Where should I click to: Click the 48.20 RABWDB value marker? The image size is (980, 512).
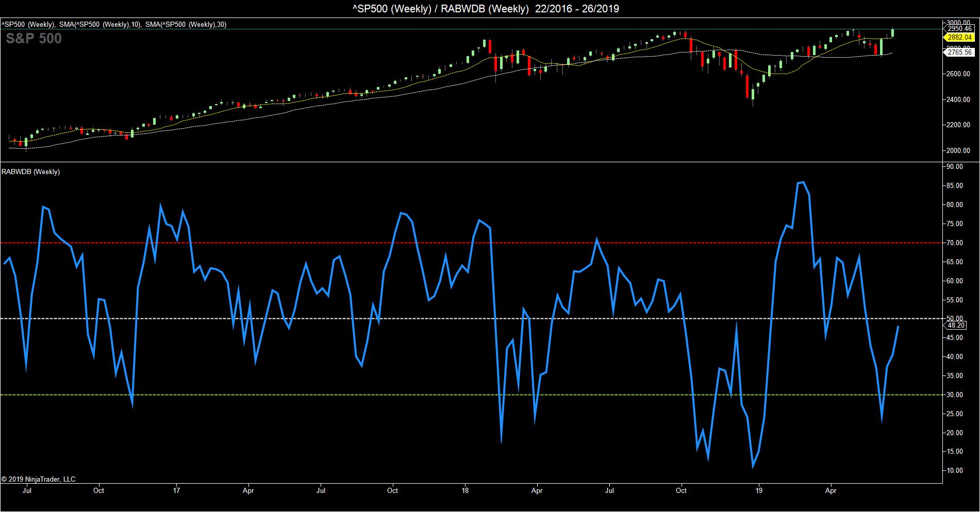coord(956,326)
